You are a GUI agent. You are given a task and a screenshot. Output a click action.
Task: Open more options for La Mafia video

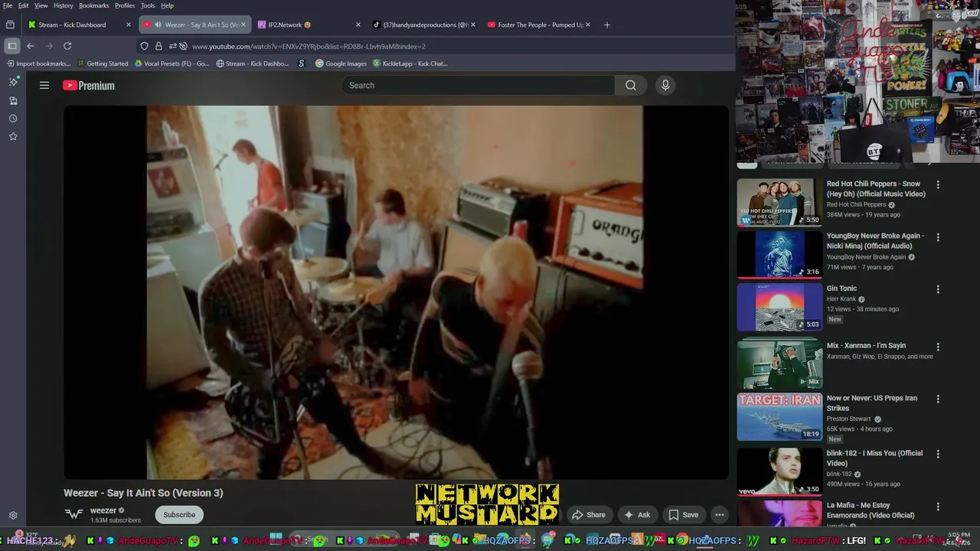pos(938,507)
